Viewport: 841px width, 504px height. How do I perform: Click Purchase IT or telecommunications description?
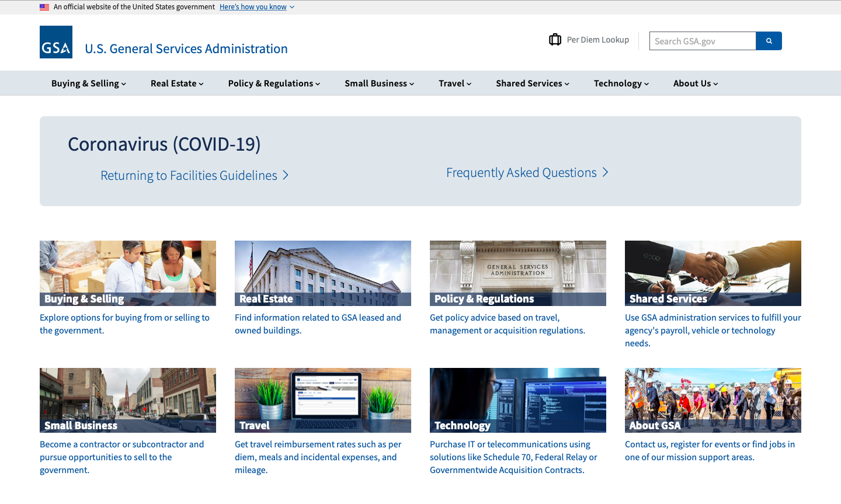(513, 457)
